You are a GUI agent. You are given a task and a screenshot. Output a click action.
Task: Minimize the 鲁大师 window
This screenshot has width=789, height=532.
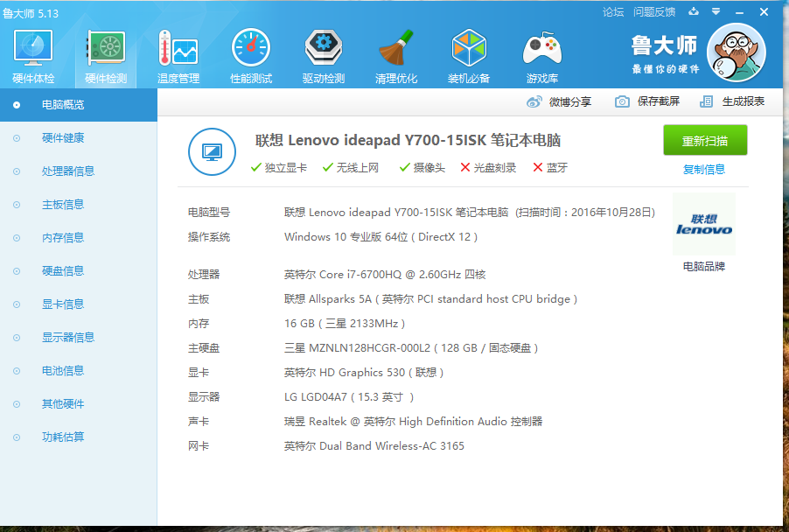(739, 12)
